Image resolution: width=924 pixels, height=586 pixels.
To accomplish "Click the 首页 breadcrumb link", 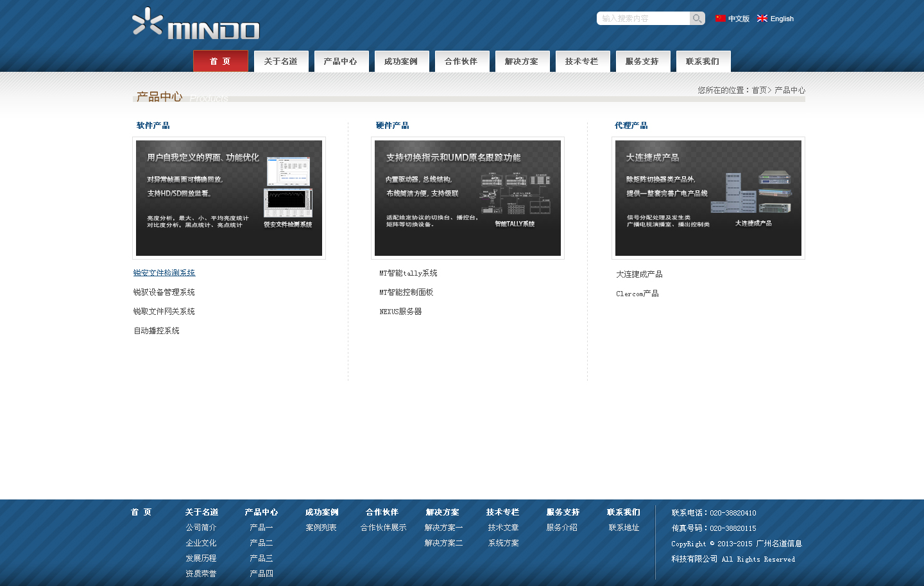I will pyautogui.click(x=759, y=90).
